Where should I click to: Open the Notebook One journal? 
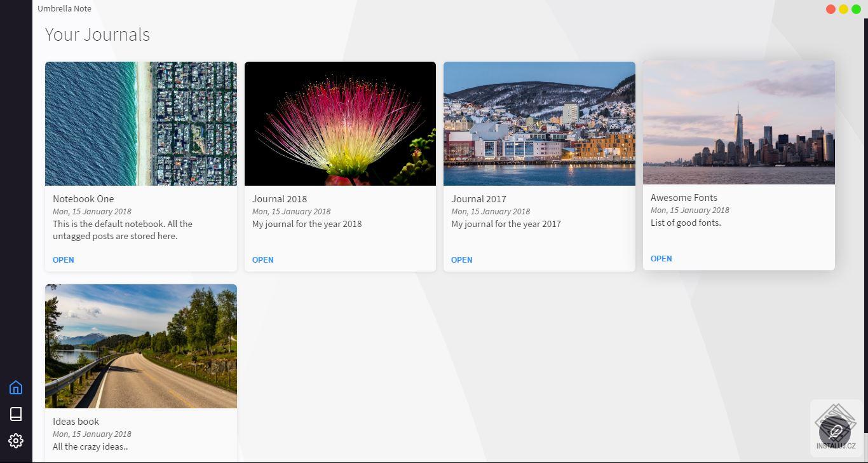[x=64, y=259]
